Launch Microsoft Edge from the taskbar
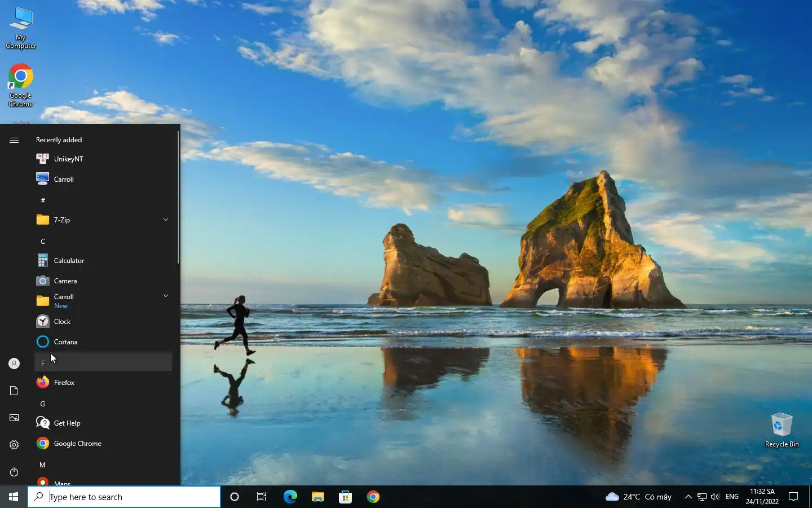812x508 pixels. point(290,497)
